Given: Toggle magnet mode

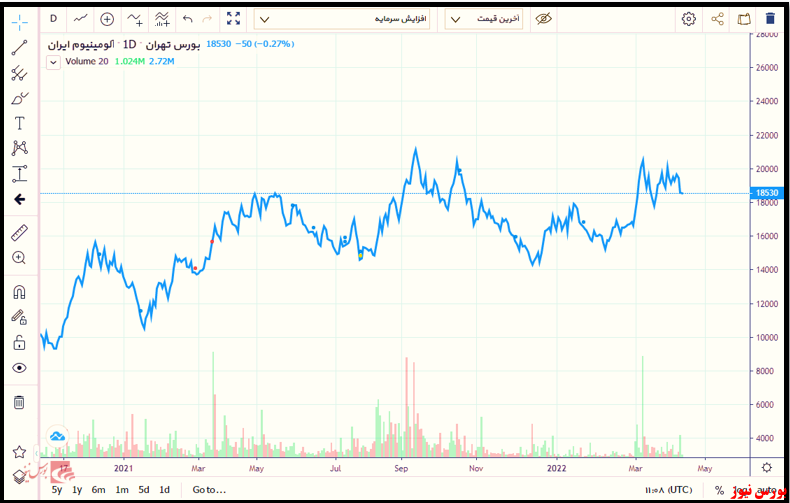Looking at the screenshot, I should (x=19, y=292).
